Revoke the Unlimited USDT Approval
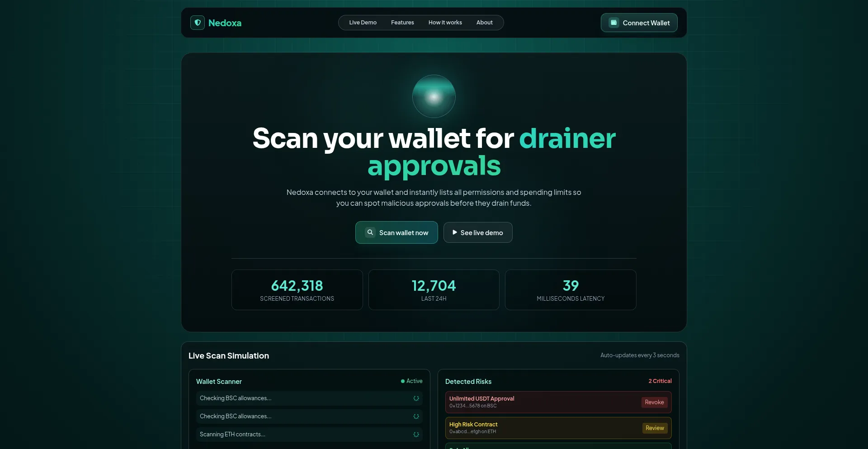868x449 pixels. click(654, 402)
